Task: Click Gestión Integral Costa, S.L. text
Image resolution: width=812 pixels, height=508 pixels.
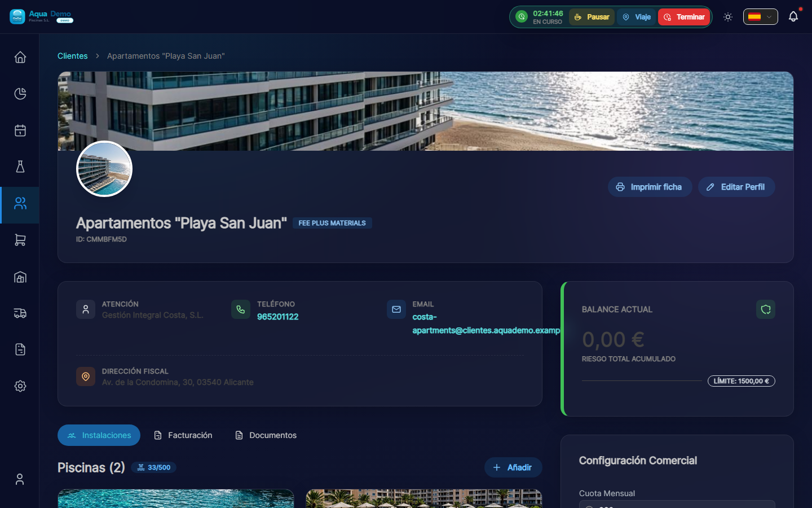Action: click(x=152, y=315)
